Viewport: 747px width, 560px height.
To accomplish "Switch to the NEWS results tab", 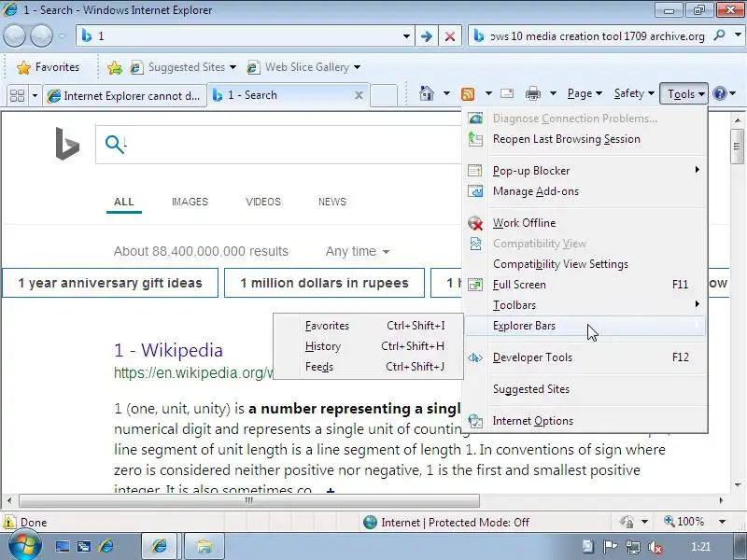I will (x=332, y=202).
